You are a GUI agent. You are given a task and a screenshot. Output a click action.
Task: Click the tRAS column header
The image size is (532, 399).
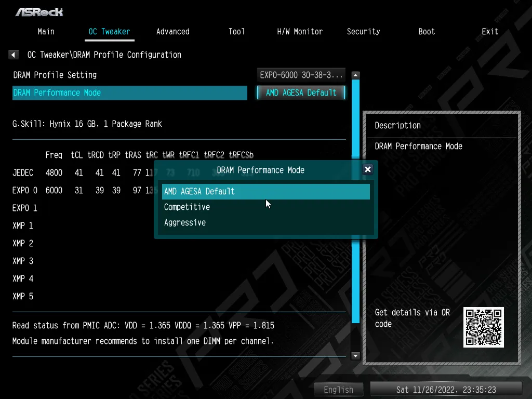pyautogui.click(x=133, y=155)
